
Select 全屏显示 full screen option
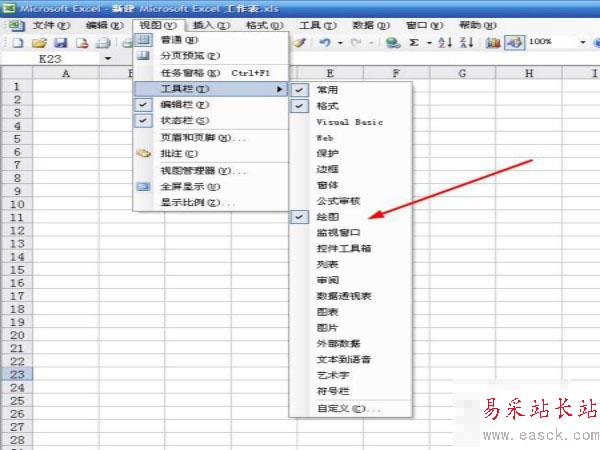click(x=210, y=187)
